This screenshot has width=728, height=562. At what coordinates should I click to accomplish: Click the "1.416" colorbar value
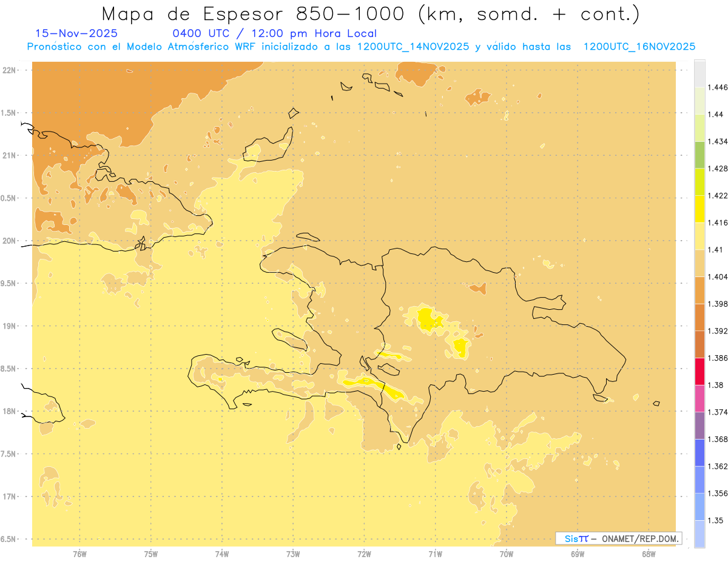tap(718, 222)
